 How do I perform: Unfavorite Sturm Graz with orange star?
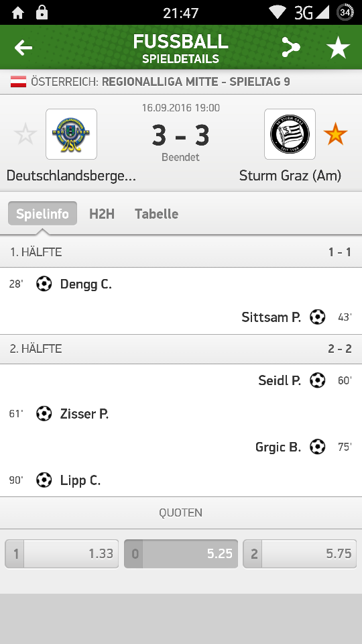(335, 134)
